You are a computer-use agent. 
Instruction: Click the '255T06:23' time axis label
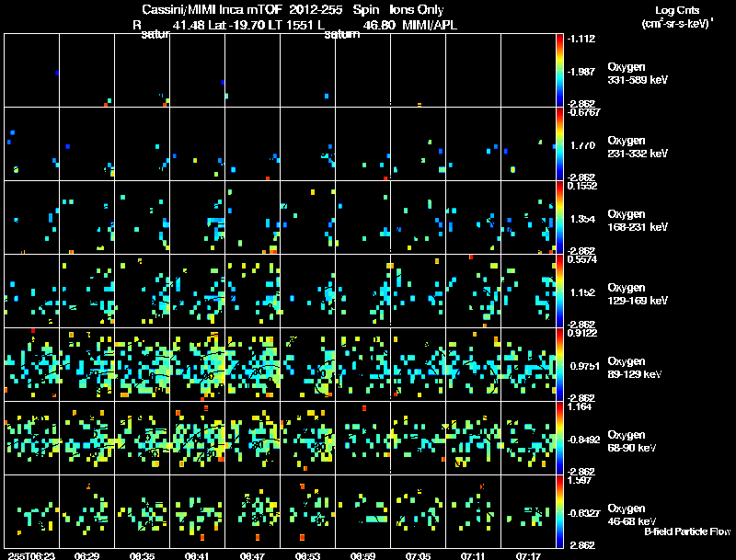32,555
